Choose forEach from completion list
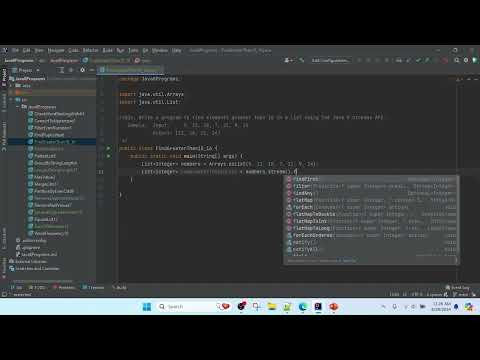The height and width of the screenshot is (360, 480). coord(371,207)
